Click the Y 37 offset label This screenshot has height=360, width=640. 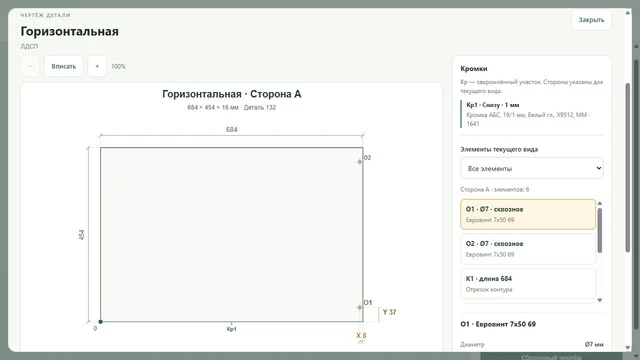pos(389,312)
